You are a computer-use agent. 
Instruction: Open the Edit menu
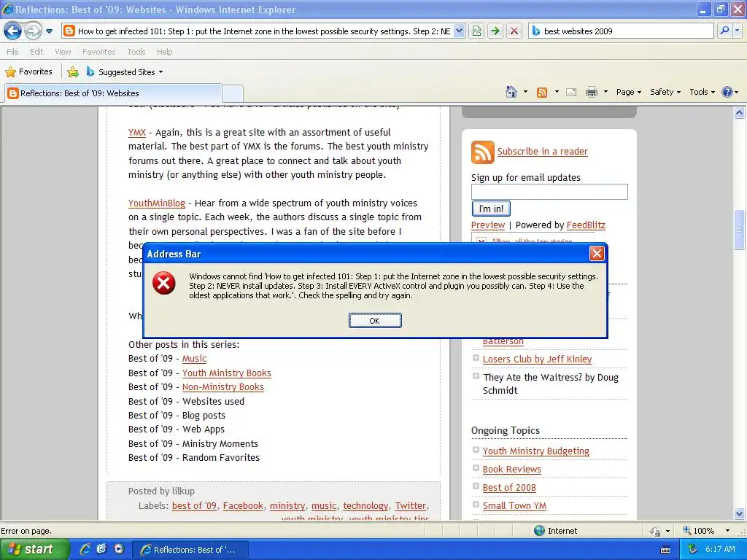(x=36, y=52)
